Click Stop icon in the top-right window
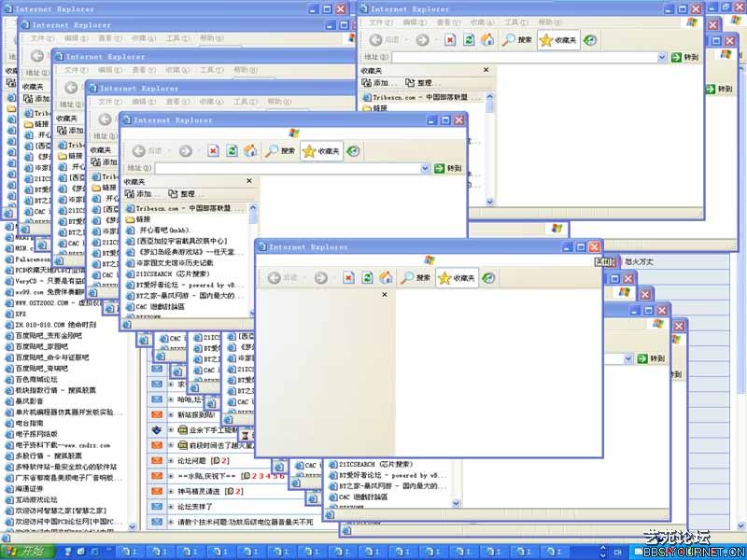The height and width of the screenshot is (560, 747). click(x=450, y=40)
